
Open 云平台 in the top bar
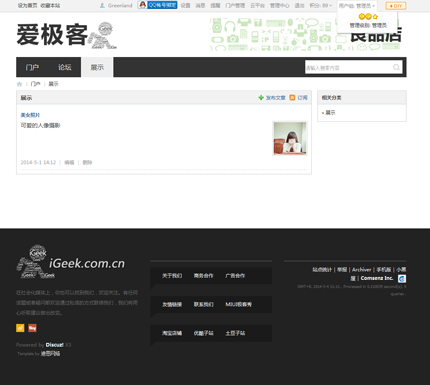pyautogui.click(x=257, y=5)
